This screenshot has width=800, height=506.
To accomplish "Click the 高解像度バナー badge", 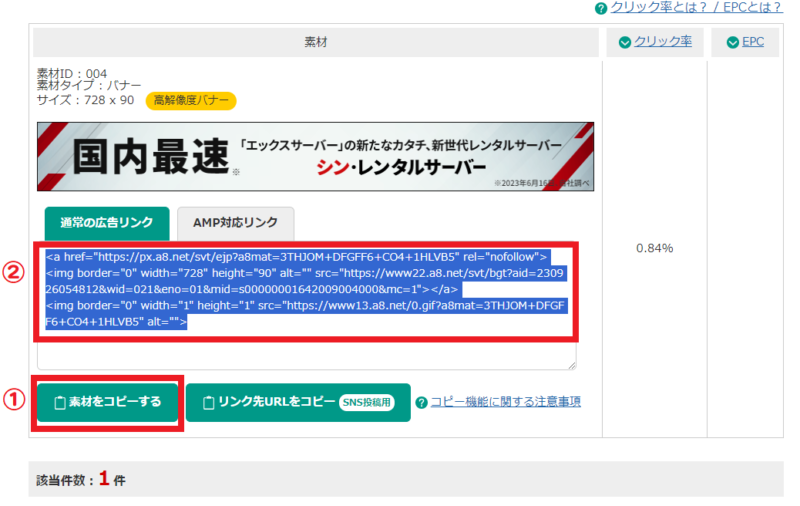I will point(191,100).
